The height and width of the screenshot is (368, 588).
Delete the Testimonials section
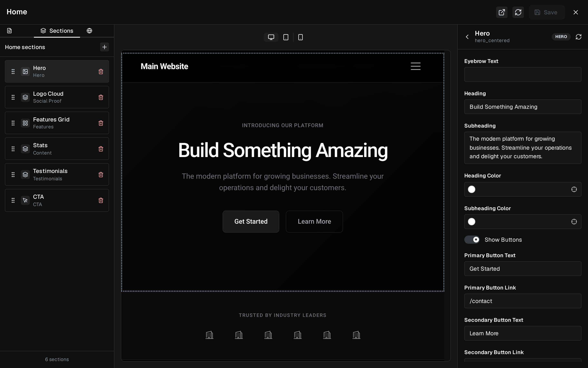coord(101,175)
